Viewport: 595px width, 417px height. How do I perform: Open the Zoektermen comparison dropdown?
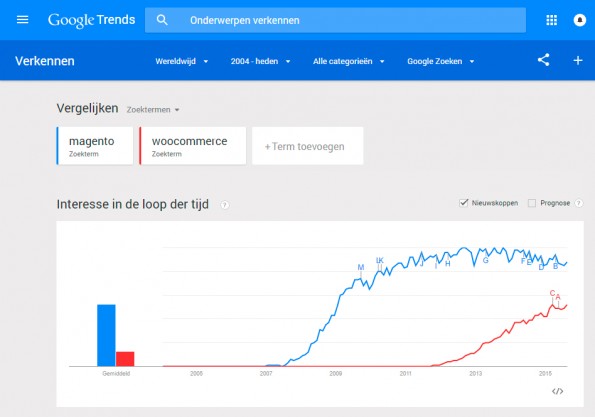(x=153, y=110)
